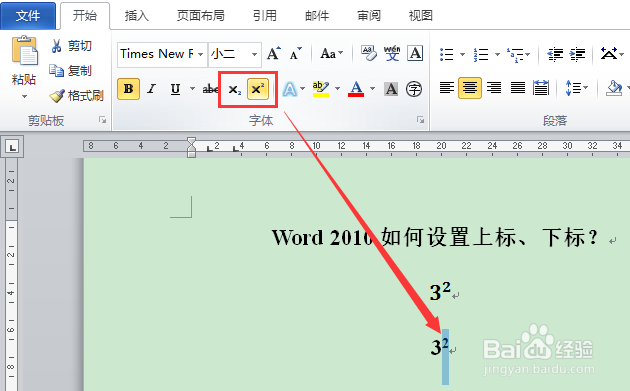Click the Character Border A icon
This screenshot has width=630, height=391.
pyautogui.click(x=415, y=53)
